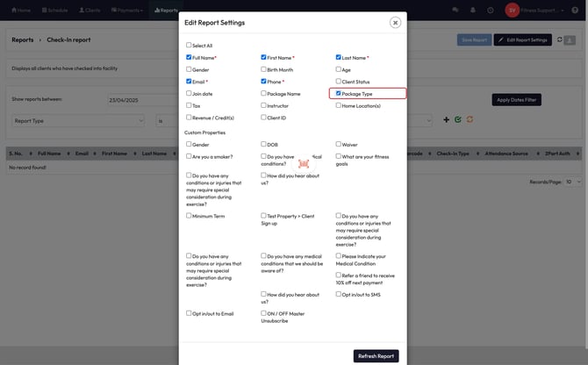Expand the Records/Page dropdown
This screenshot has height=365, width=588.
click(571, 182)
